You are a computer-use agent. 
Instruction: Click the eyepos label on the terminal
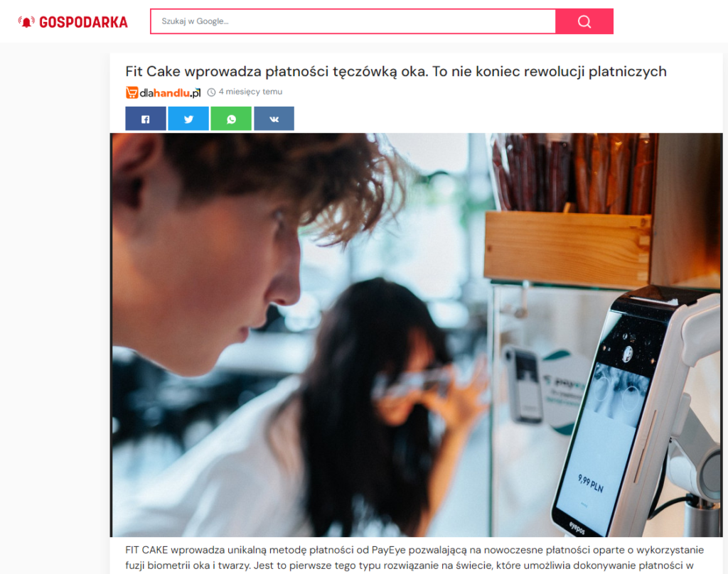click(577, 528)
